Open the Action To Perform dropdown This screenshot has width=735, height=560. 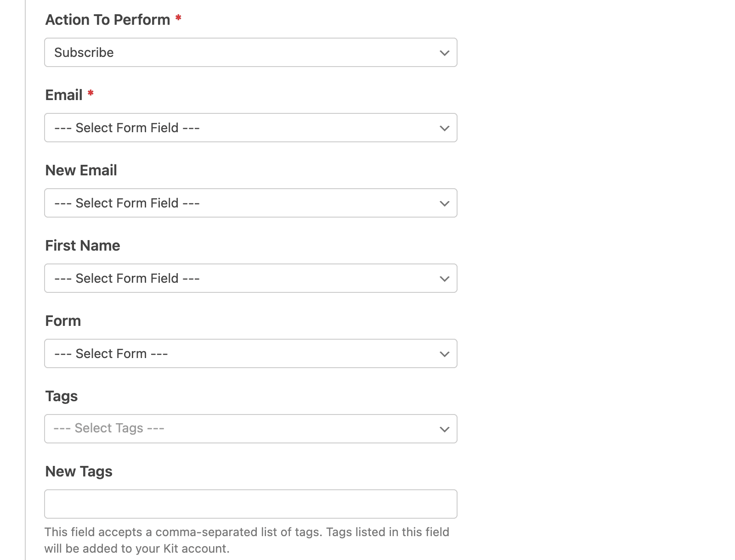pyautogui.click(x=250, y=52)
